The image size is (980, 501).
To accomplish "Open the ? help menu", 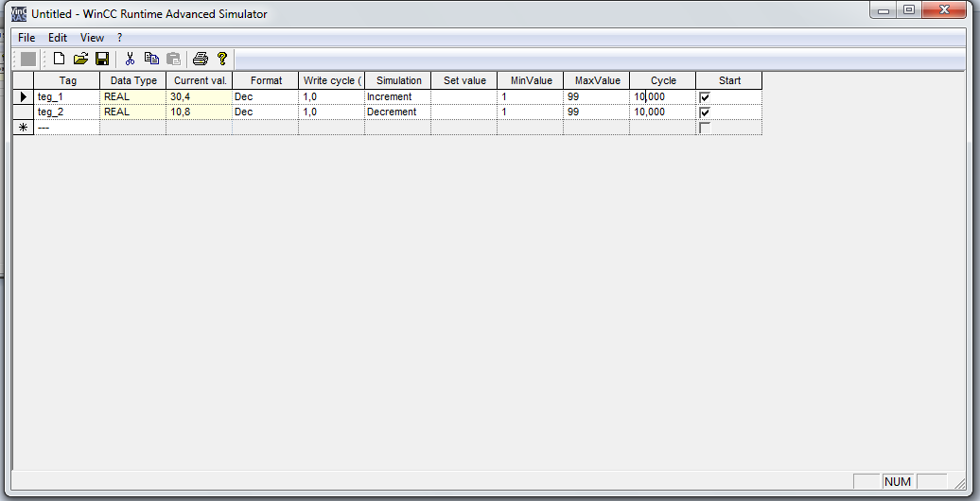I will pyautogui.click(x=119, y=38).
